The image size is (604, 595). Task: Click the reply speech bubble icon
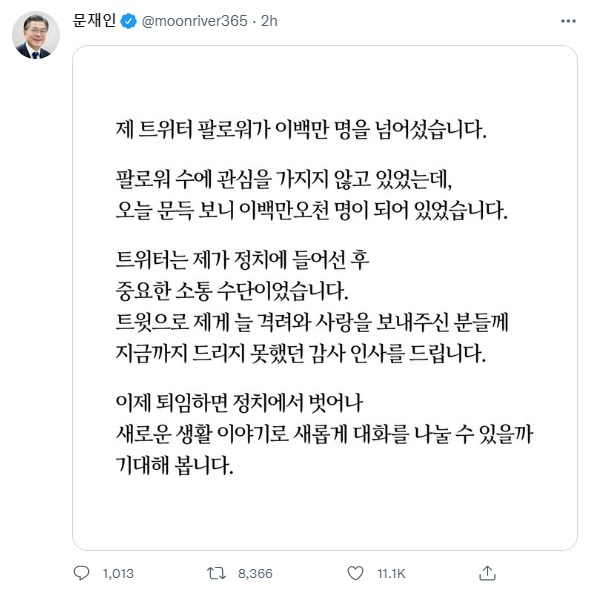pyautogui.click(x=82, y=573)
